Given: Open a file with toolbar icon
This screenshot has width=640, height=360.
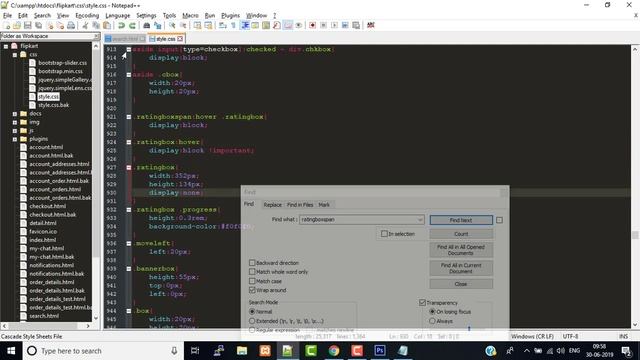Looking at the screenshot, I should (x=17, y=25).
